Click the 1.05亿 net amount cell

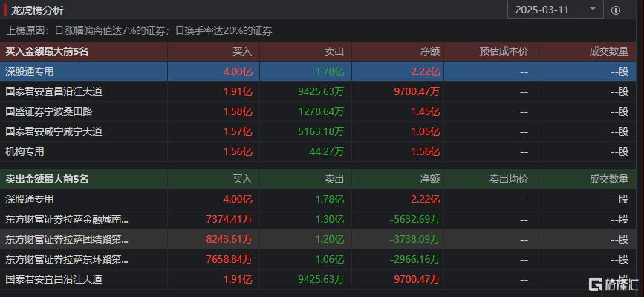pyautogui.click(x=425, y=131)
